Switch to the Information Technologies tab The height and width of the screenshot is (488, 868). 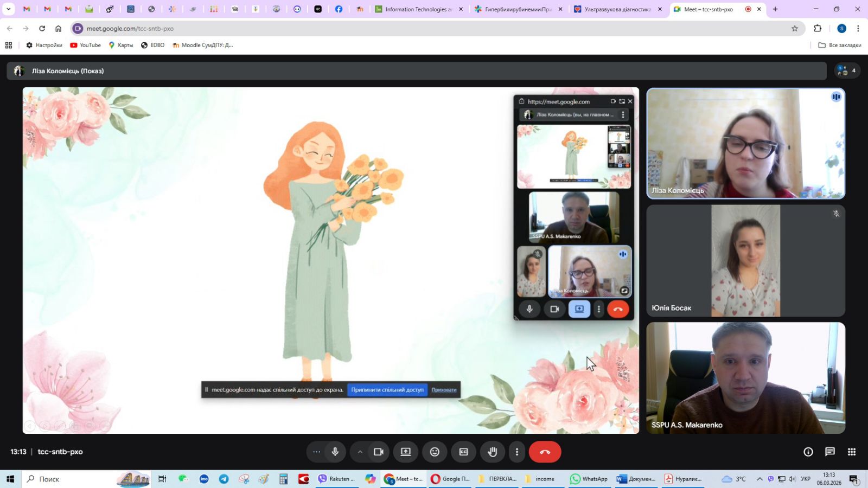418,9
